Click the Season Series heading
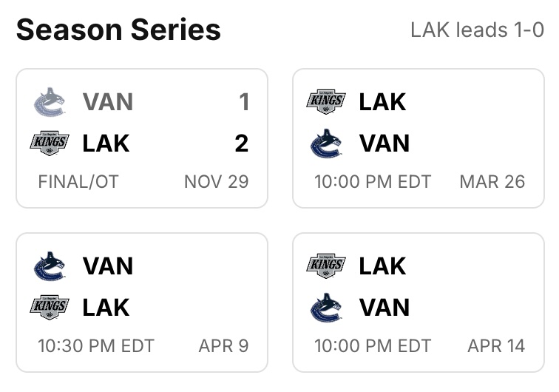Screen dimensions: 559x392 coord(118,30)
